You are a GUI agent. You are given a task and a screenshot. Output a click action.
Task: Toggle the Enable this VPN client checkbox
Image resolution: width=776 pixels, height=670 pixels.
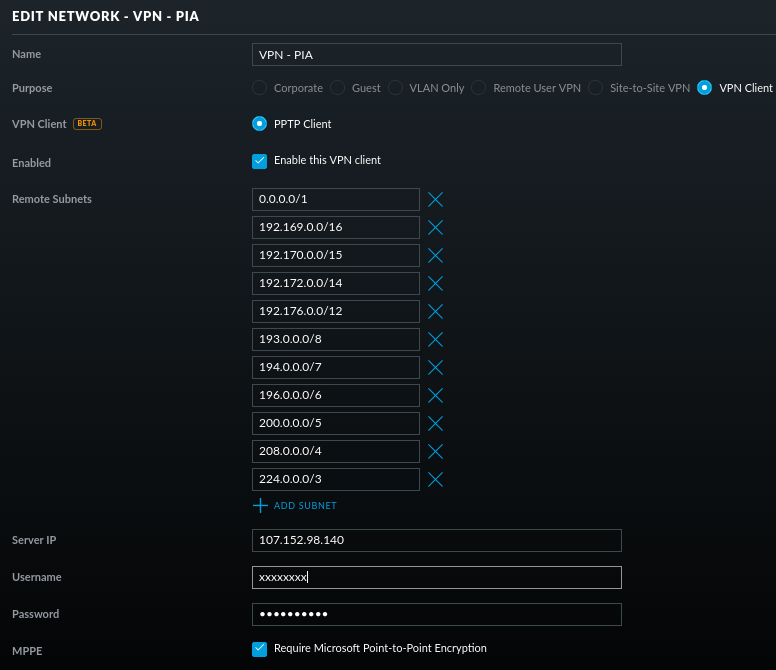click(260, 161)
